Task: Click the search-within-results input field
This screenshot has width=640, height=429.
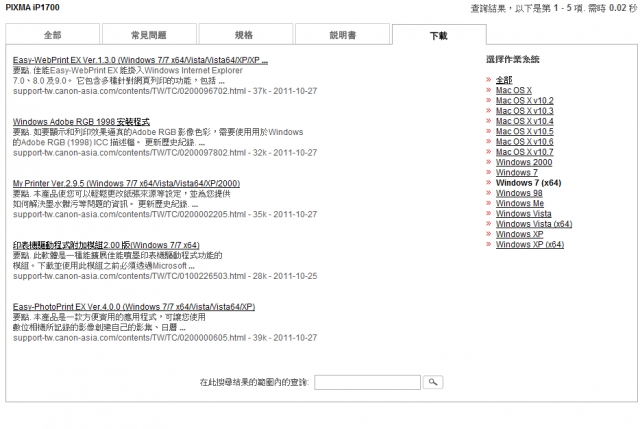Action: [367, 382]
